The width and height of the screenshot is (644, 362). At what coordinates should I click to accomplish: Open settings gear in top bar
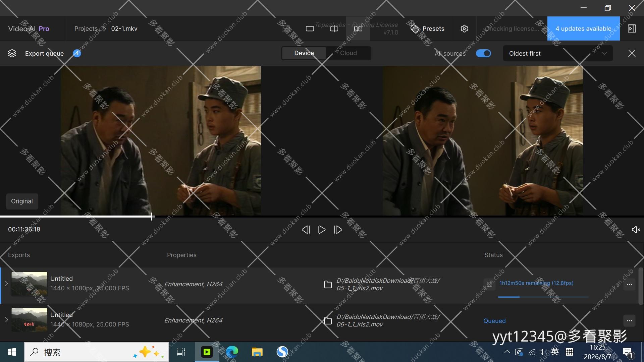(x=464, y=29)
